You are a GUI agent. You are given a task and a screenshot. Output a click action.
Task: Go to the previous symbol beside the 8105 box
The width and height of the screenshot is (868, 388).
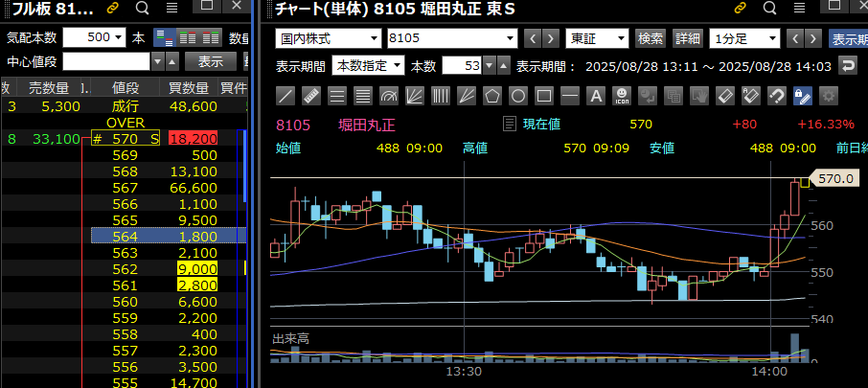click(533, 38)
